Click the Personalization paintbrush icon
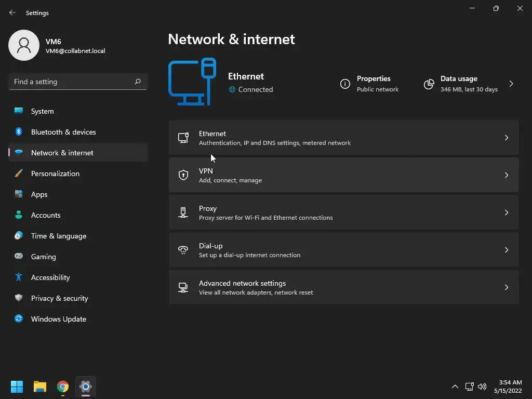 (19, 174)
